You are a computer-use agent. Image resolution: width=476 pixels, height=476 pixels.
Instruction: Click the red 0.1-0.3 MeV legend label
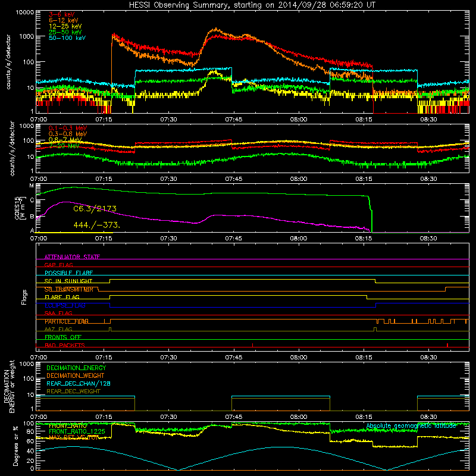tap(68, 128)
